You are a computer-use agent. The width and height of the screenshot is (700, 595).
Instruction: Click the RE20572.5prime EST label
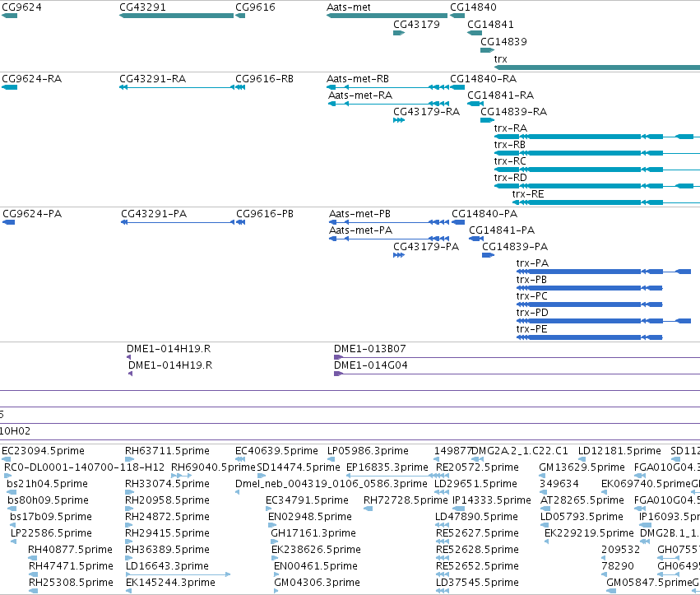point(477,467)
